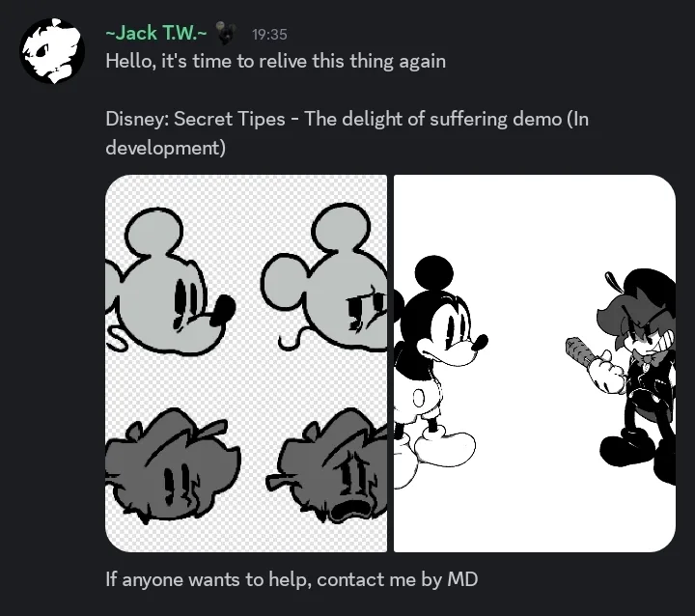Click the dark gray neutral character head sprite

pos(173,465)
